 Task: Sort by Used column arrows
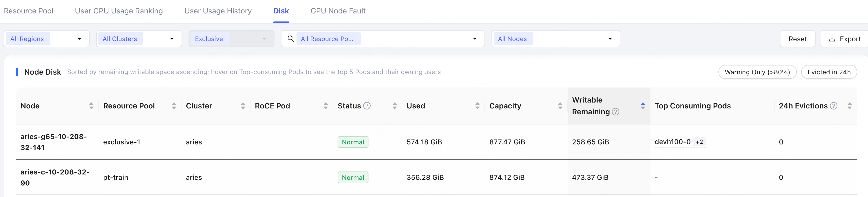click(x=477, y=106)
